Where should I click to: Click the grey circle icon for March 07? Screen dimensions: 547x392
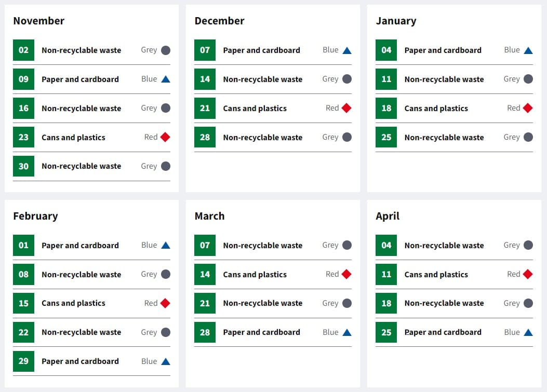click(x=347, y=245)
